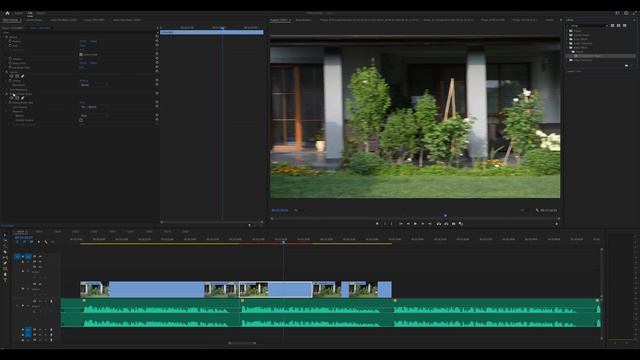Screen dimensions: 640x360
Task: Open timeline display settings wrench
Action: [46, 242]
